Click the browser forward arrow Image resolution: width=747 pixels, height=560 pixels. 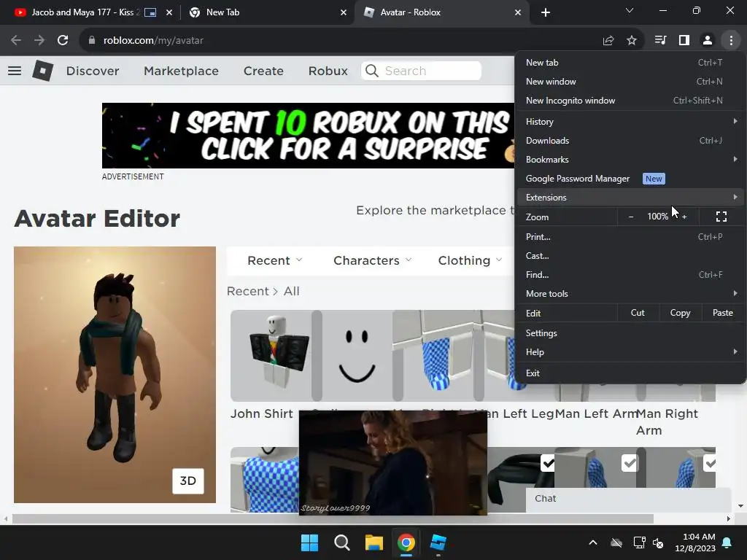coord(39,41)
